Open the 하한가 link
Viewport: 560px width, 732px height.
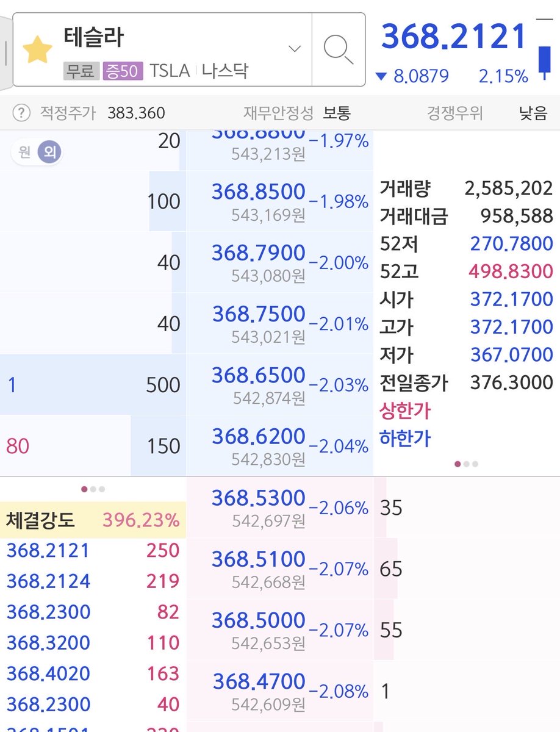pyautogui.click(x=404, y=438)
